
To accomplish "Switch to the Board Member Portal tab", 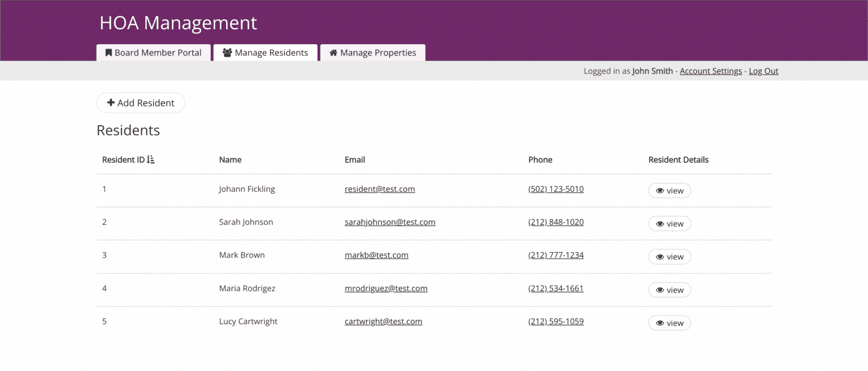I will [x=153, y=52].
